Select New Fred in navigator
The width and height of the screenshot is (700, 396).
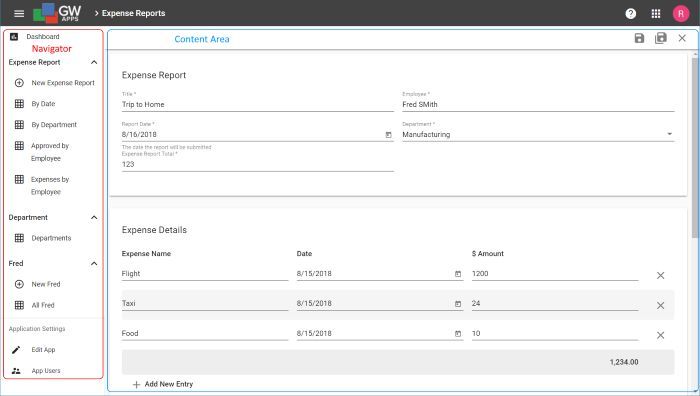[46, 284]
